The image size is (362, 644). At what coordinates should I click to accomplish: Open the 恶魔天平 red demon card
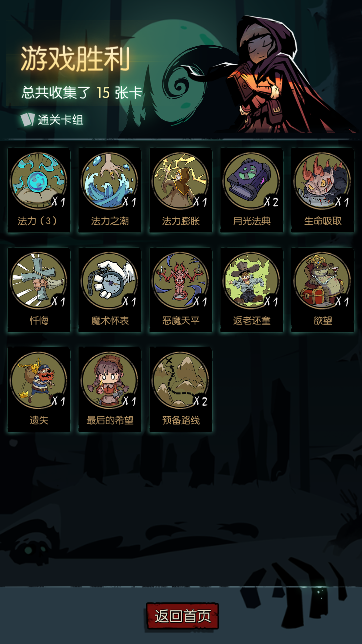pos(181,290)
